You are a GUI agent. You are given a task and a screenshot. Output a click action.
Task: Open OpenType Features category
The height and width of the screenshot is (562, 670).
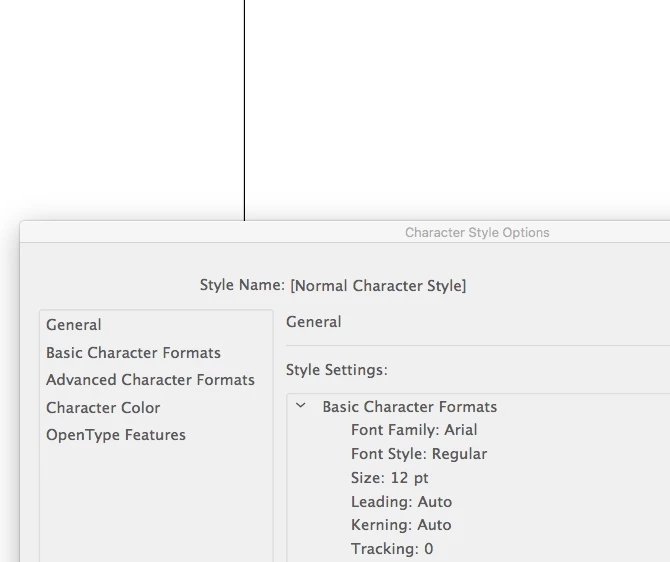(x=116, y=435)
